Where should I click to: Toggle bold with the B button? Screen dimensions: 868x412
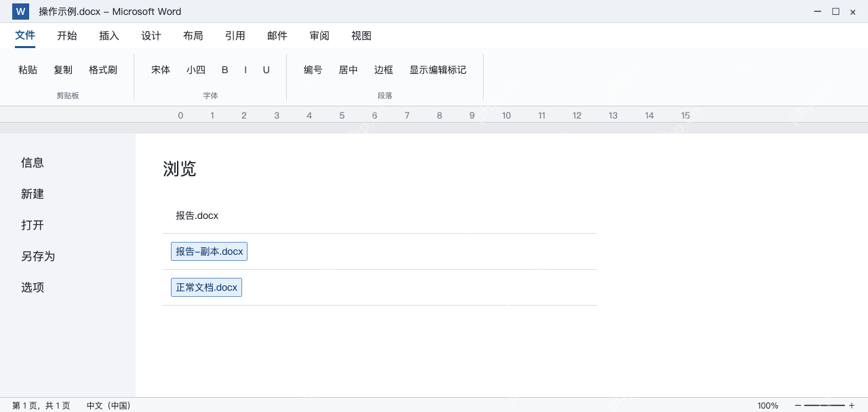pyautogui.click(x=225, y=70)
